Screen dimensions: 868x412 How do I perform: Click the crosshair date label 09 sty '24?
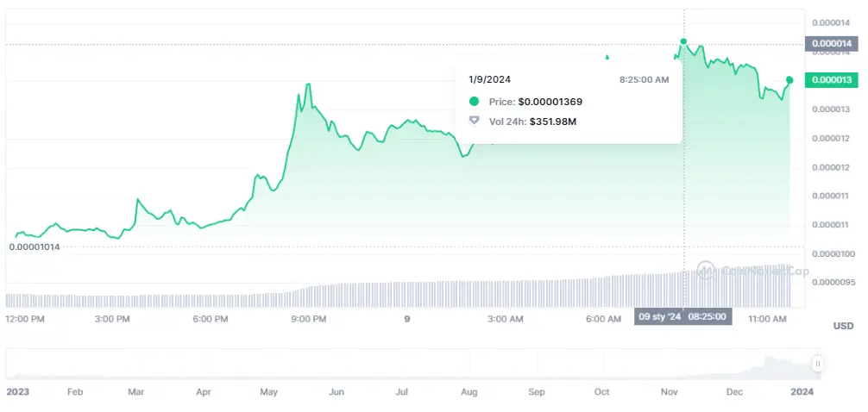(x=658, y=316)
